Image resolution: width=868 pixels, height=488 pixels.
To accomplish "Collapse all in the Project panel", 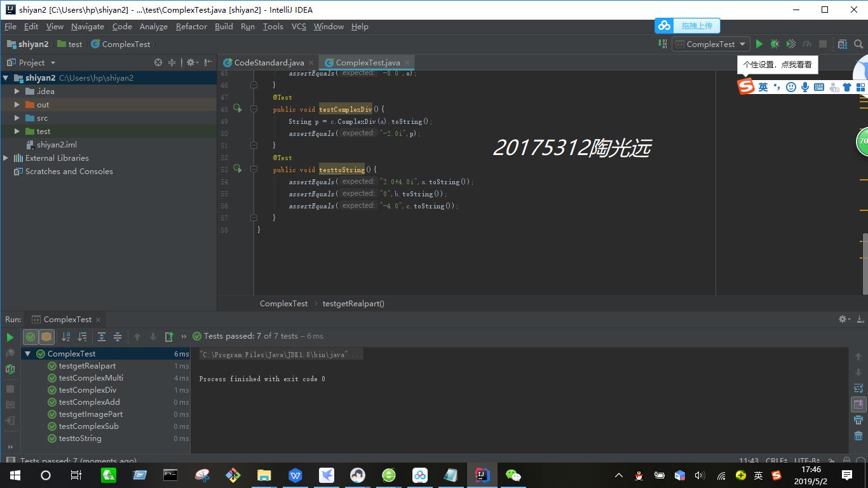I will [172, 62].
